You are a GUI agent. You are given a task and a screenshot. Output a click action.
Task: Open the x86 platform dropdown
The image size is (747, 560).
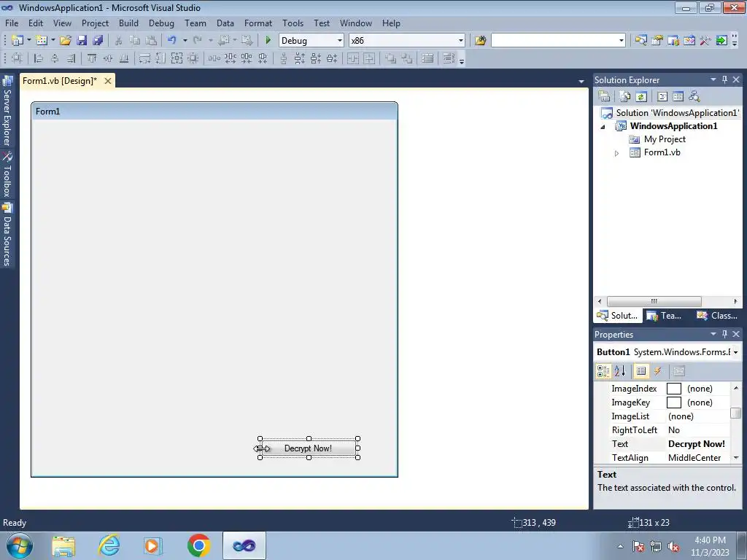click(x=461, y=41)
